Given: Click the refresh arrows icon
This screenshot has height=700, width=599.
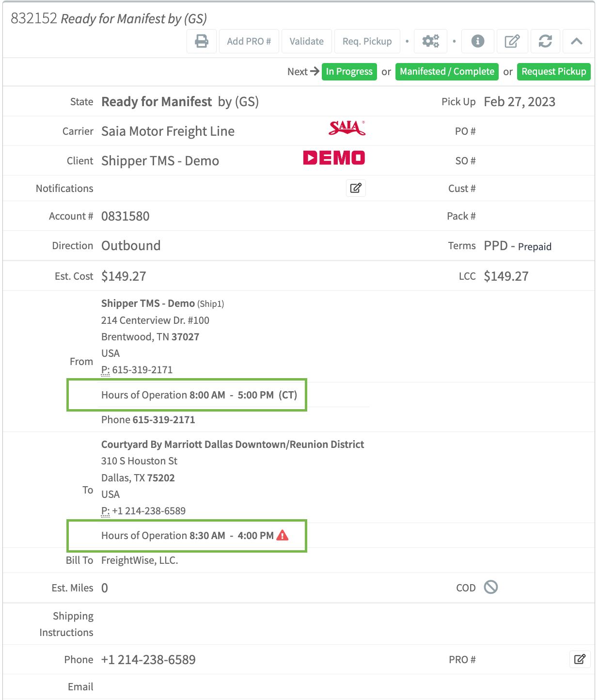Looking at the screenshot, I should 545,41.
